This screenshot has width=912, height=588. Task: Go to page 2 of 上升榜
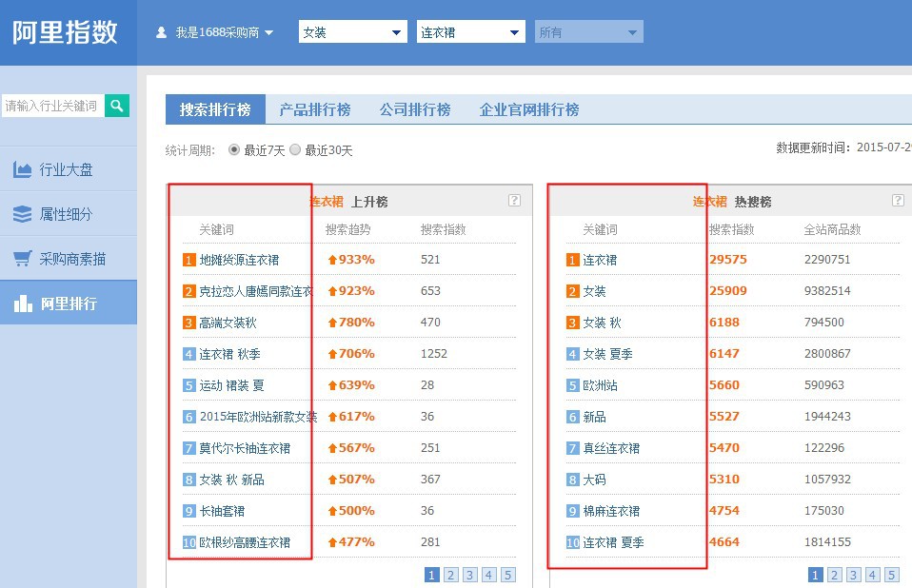click(x=450, y=576)
